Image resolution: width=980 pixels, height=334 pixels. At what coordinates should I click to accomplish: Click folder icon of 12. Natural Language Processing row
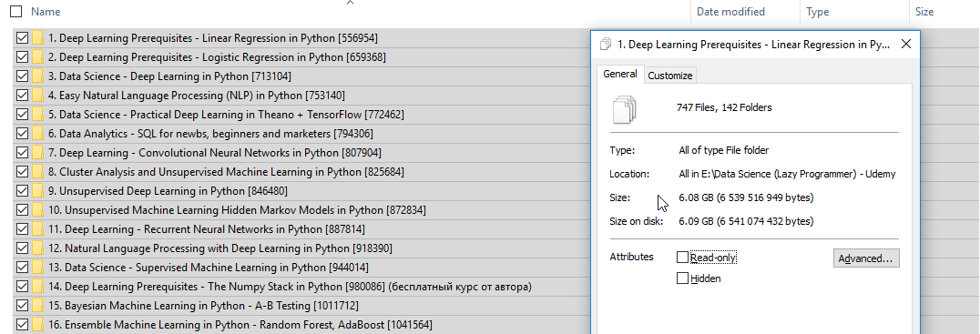37,248
